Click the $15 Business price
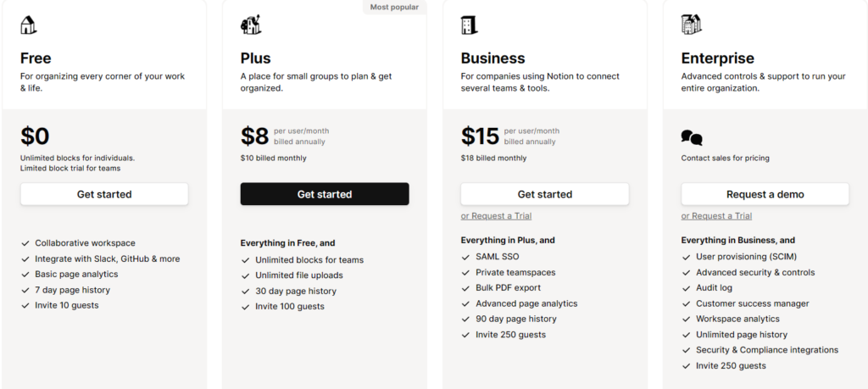Image resolution: width=868 pixels, height=389 pixels. pyautogui.click(x=480, y=136)
